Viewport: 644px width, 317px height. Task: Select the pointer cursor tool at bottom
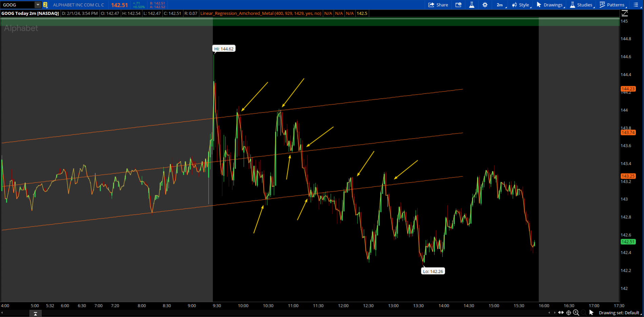591,313
